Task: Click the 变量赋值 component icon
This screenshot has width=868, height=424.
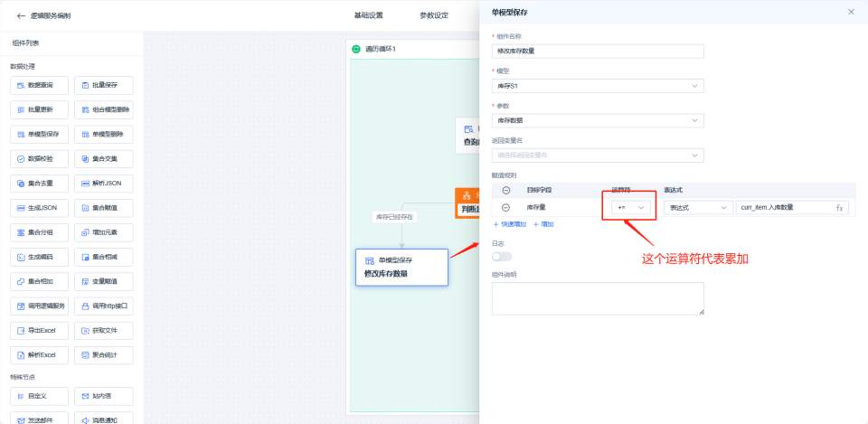Action: [x=85, y=282]
